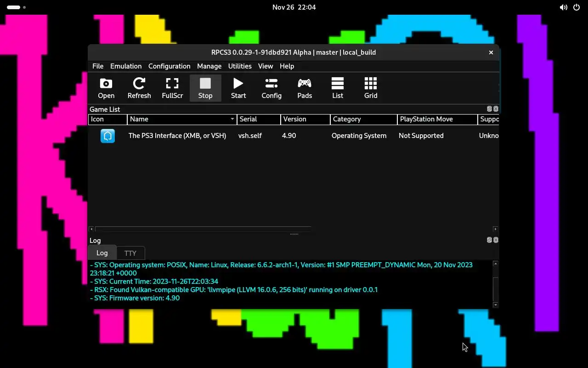Viewport: 588px width, 368px height.
Task: Click the game list right scroll arrow
Action: click(x=495, y=229)
